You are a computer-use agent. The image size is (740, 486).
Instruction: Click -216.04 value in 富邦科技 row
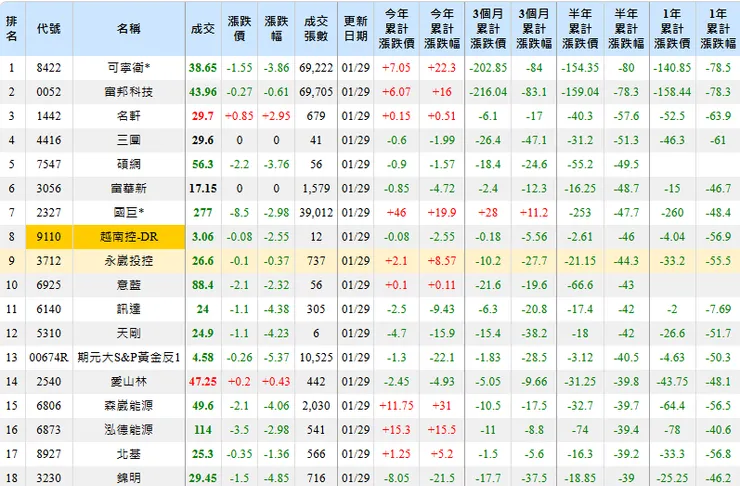[488, 92]
